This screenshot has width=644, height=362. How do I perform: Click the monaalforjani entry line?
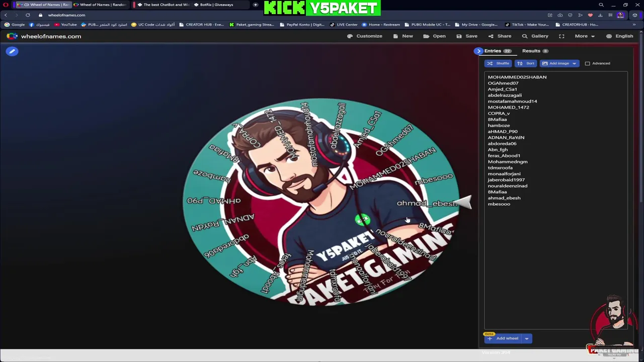(504, 173)
